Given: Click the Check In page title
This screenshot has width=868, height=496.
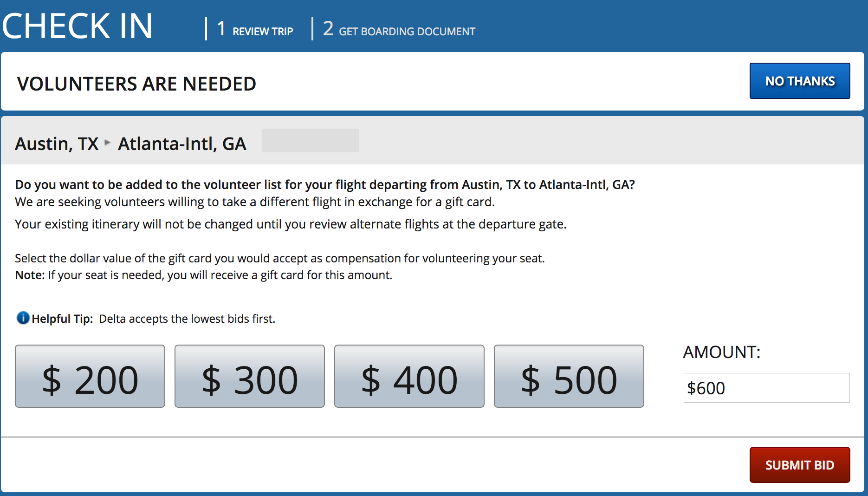Looking at the screenshot, I should tap(78, 26).
